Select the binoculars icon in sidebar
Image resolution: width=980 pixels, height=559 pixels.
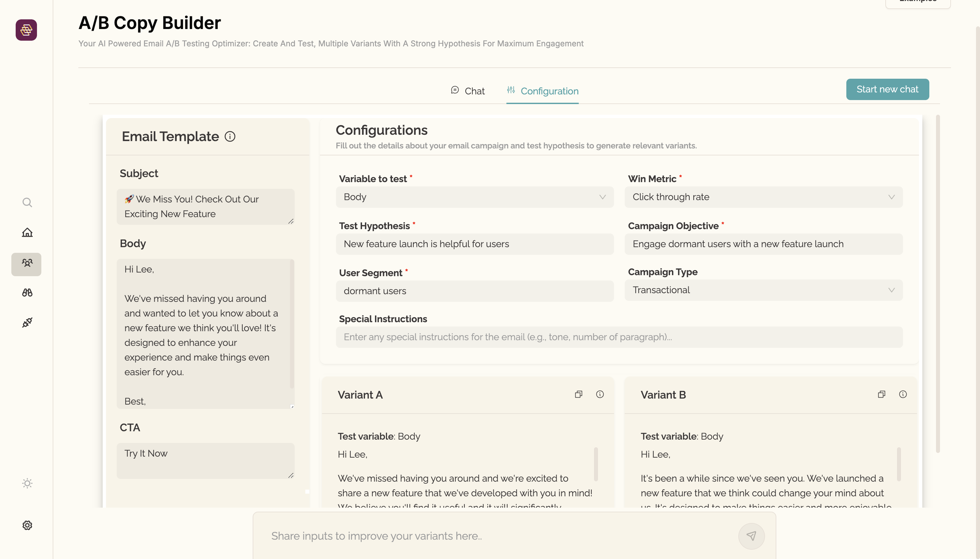pos(27,293)
